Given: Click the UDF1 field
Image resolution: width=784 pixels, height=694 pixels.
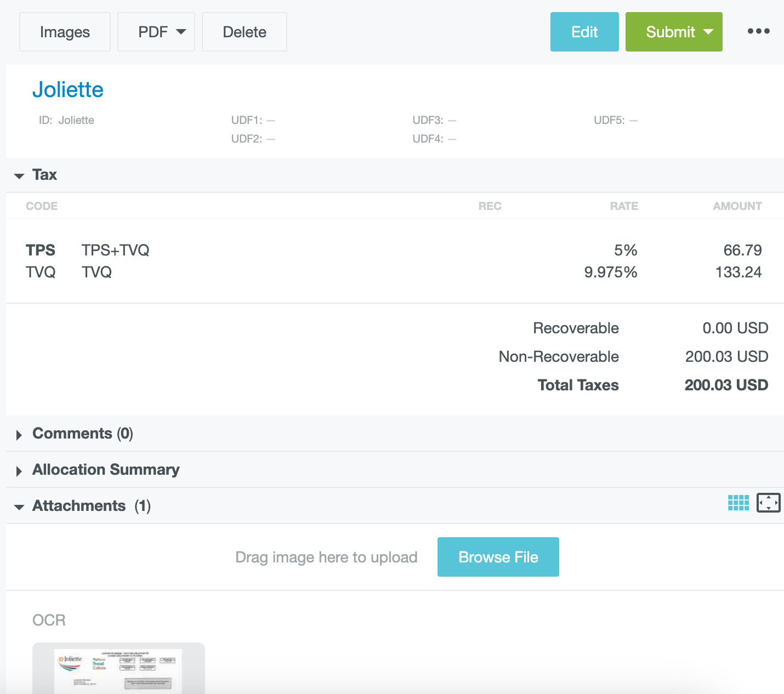Looking at the screenshot, I should point(253,120).
